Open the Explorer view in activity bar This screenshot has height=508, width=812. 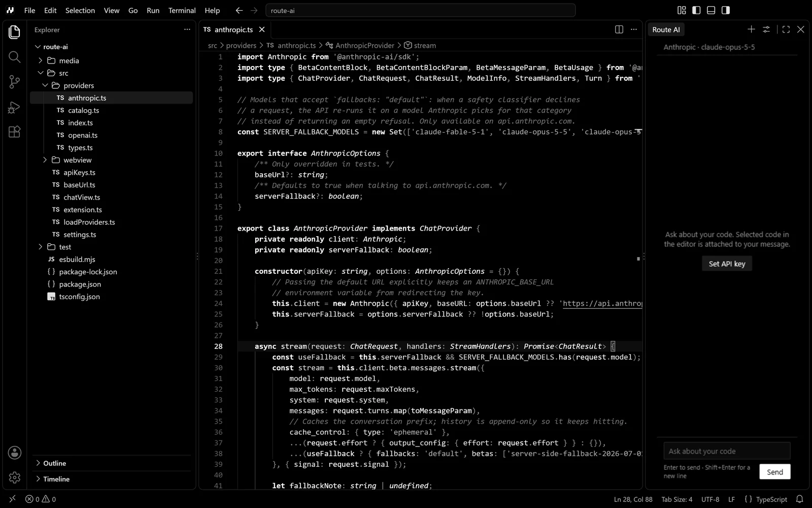tap(14, 32)
